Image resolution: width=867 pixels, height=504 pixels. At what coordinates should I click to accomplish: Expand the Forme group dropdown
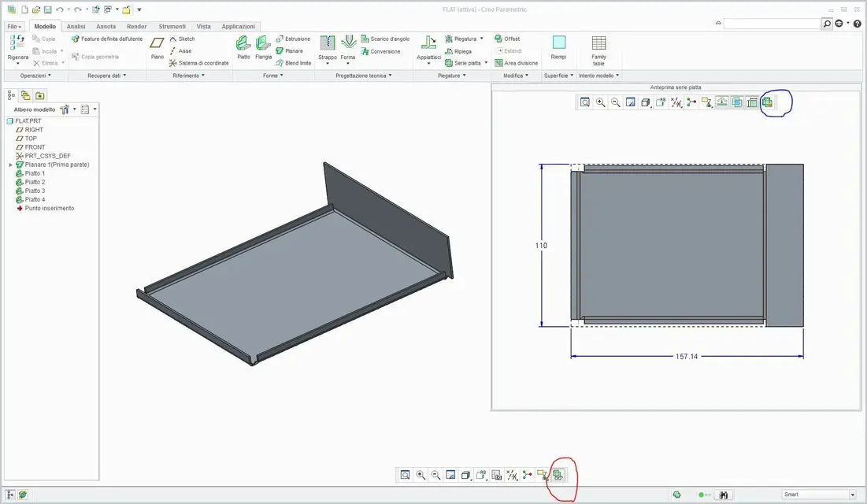pos(273,76)
